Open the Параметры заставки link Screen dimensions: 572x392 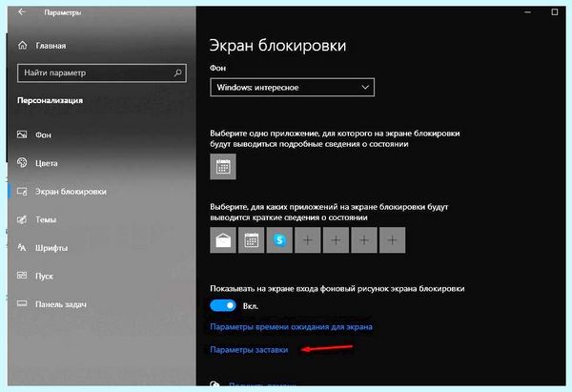249,350
